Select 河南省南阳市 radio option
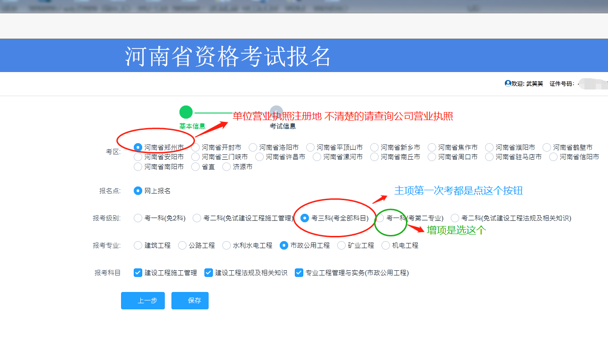608x364 pixels. [138, 167]
